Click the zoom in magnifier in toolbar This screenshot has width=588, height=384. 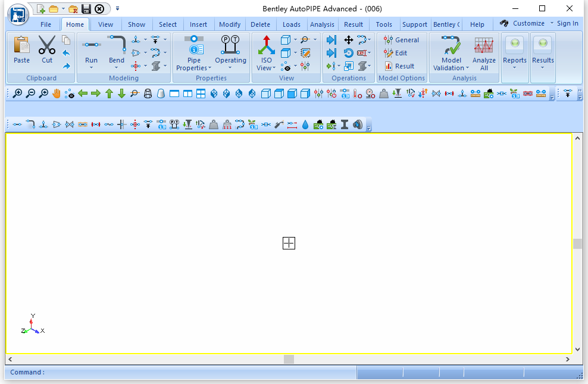pos(17,93)
